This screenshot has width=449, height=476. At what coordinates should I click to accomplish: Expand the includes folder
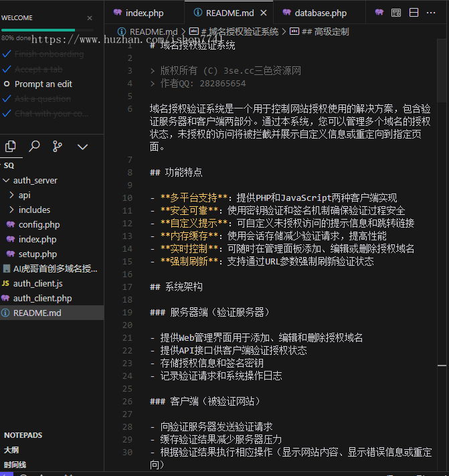(x=52, y=210)
